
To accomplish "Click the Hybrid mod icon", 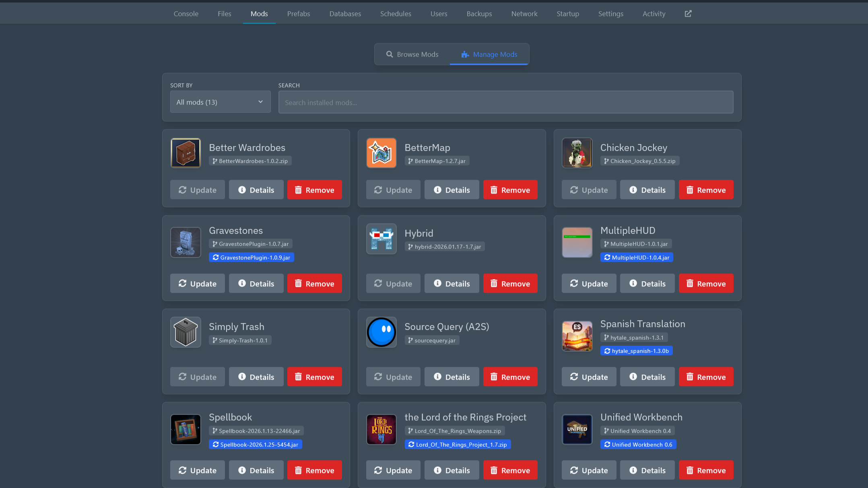I will [x=381, y=239].
